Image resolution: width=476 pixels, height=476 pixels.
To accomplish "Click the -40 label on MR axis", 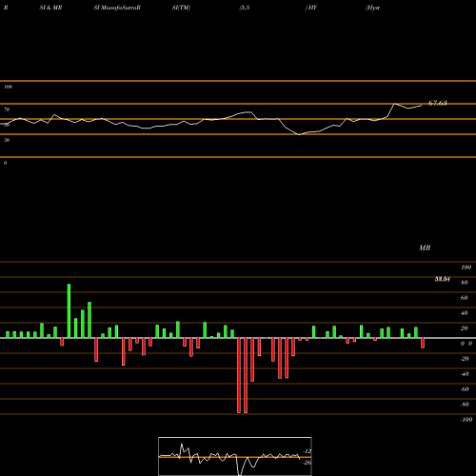I will pyautogui.click(x=465, y=374).
